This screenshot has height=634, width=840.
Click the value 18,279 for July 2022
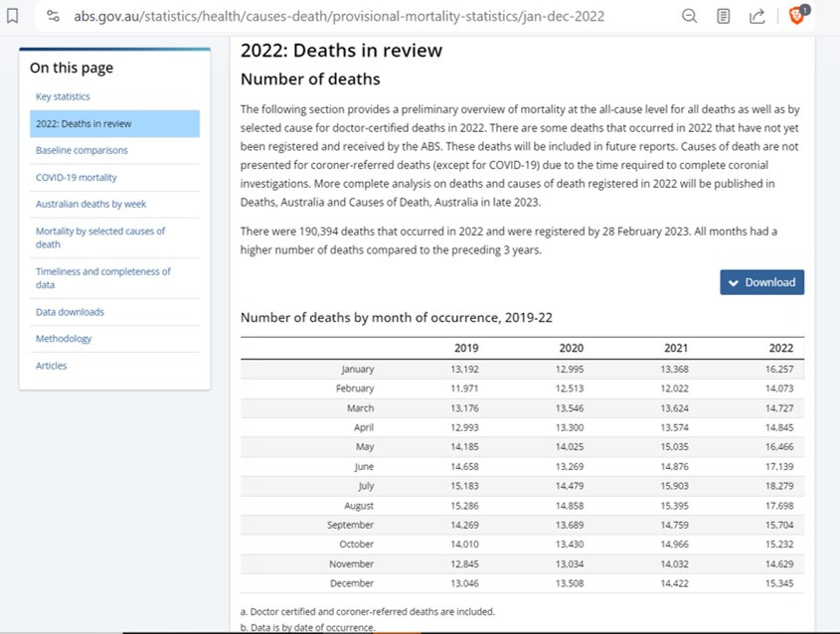tap(779, 486)
